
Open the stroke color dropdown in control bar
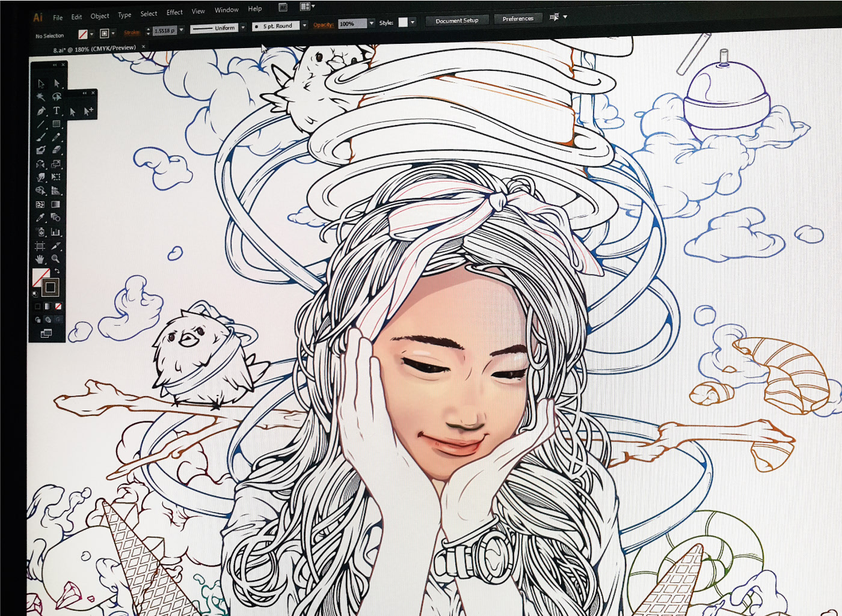click(x=112, y=34)
